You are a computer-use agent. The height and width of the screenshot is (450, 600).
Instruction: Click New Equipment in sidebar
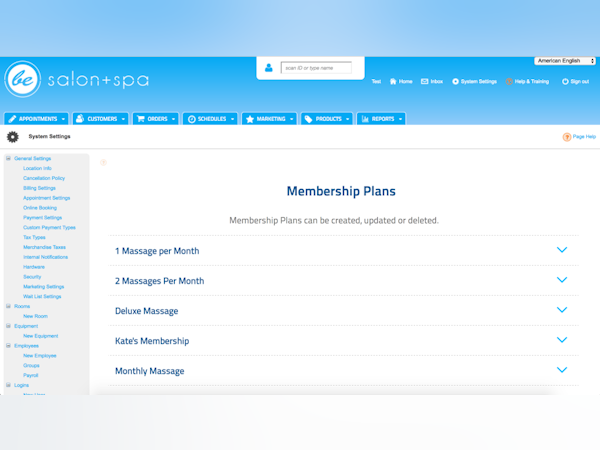(41, 336)
